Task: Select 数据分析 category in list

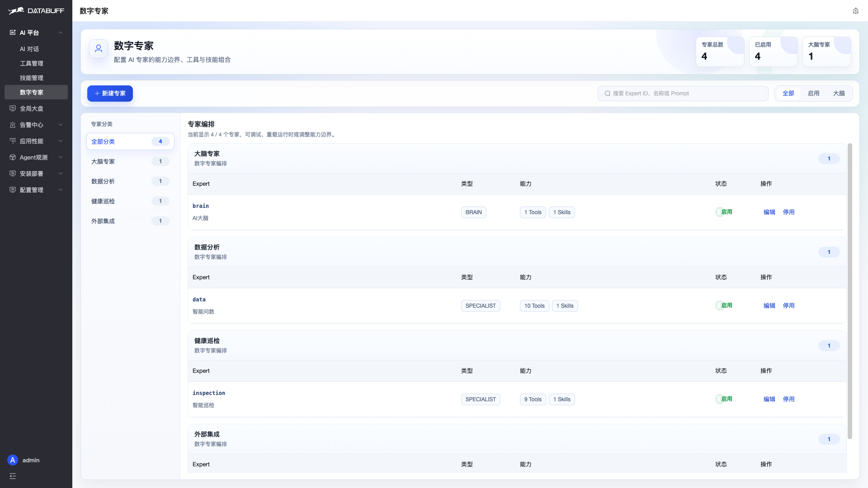Action: (130, 181)
